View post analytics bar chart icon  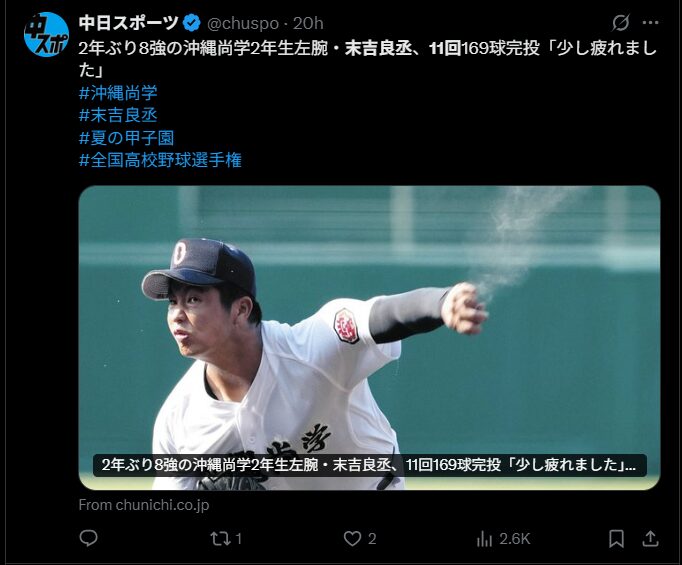(x=484, y=539)
